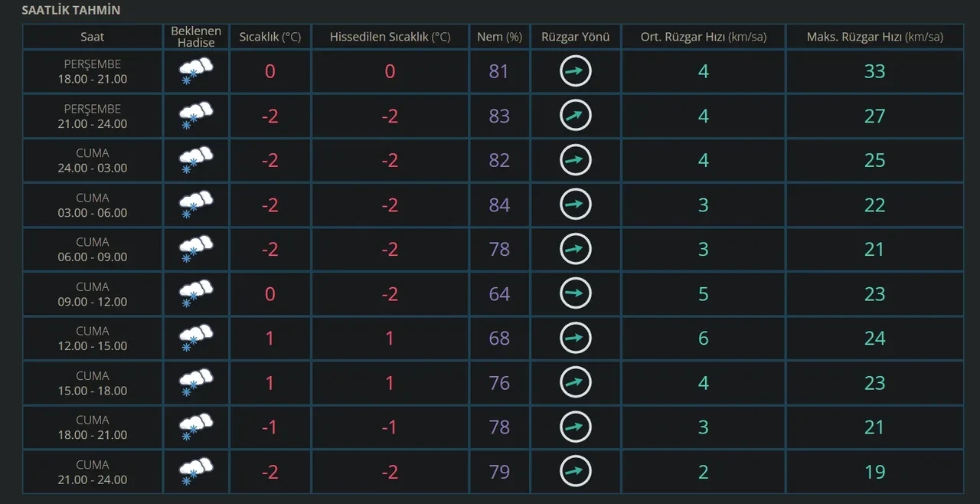Select the "Hissedilen Sıcaklık (°C)" column header
The width and height of the screenshot is (980, 504).
tap(390, 37)
